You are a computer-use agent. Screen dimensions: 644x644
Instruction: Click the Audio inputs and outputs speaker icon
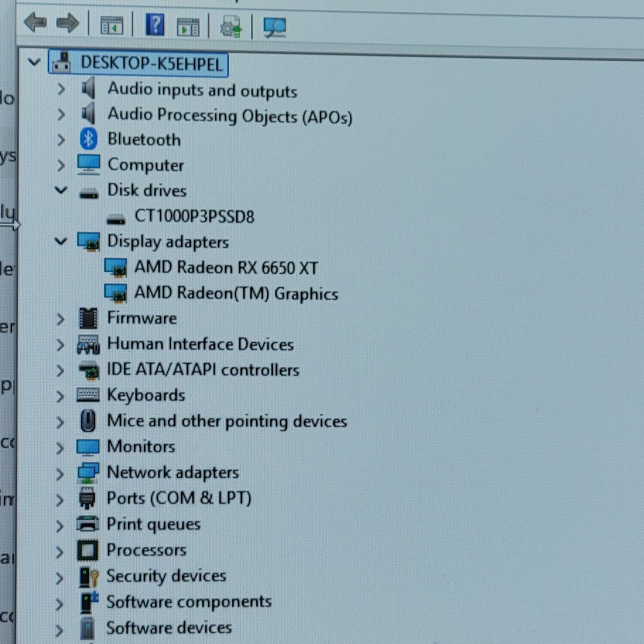(x=89, y=88)
